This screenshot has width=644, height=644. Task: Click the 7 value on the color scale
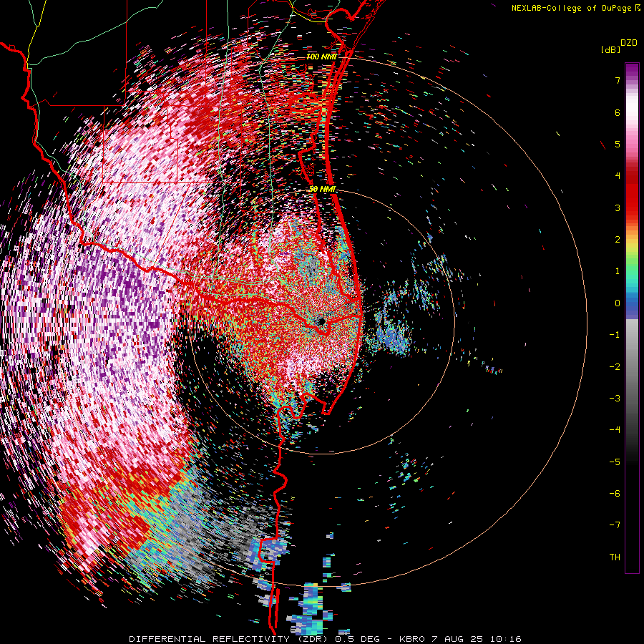pos(618,80)
